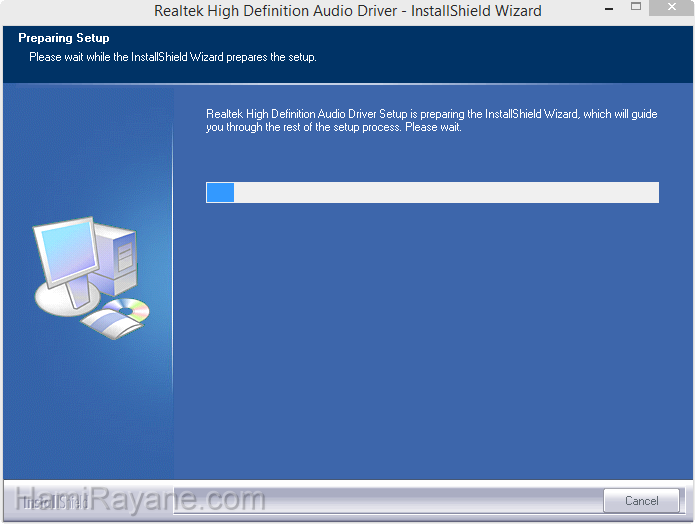
Task: Select the 'Preparing Setup' heading text
Action: pyautogui.click(x=64, y=38)
